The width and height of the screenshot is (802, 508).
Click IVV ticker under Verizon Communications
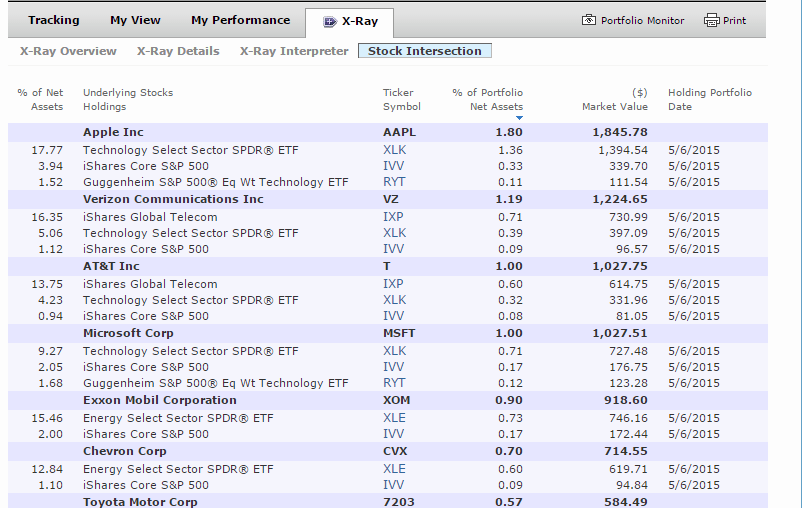coord(393,249)
